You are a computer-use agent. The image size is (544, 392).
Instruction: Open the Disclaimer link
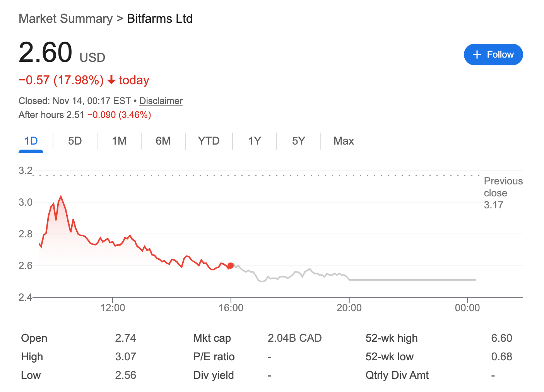161,101
